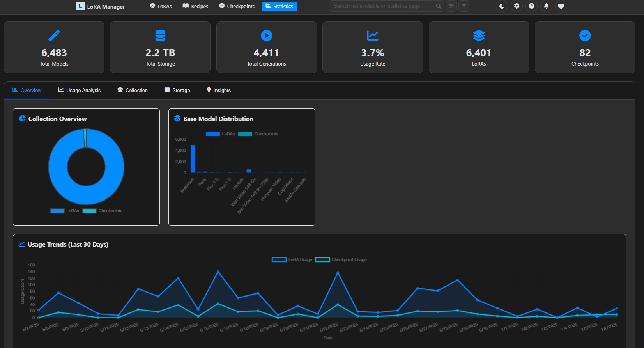Click the Pony axis label

coord(202,182)
